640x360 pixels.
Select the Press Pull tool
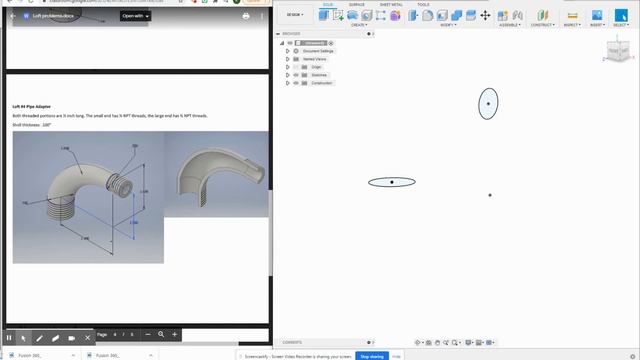click(413, 16)
